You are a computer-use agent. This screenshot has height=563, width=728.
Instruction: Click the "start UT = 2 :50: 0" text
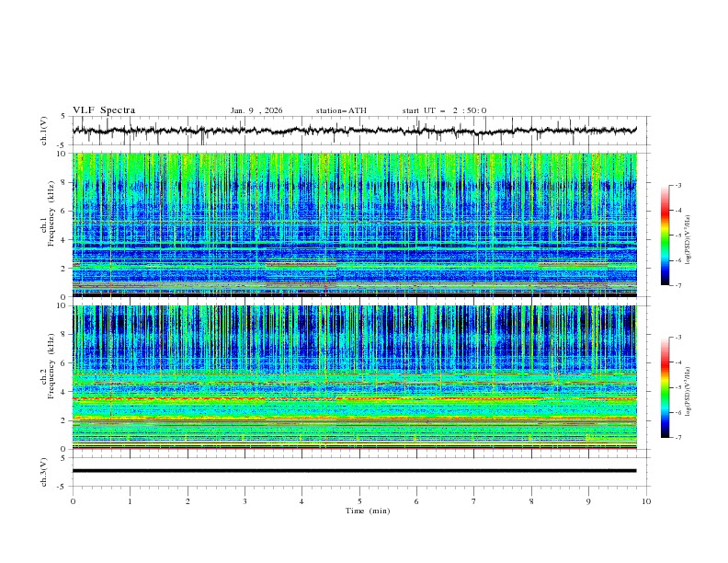pos(444,110)
